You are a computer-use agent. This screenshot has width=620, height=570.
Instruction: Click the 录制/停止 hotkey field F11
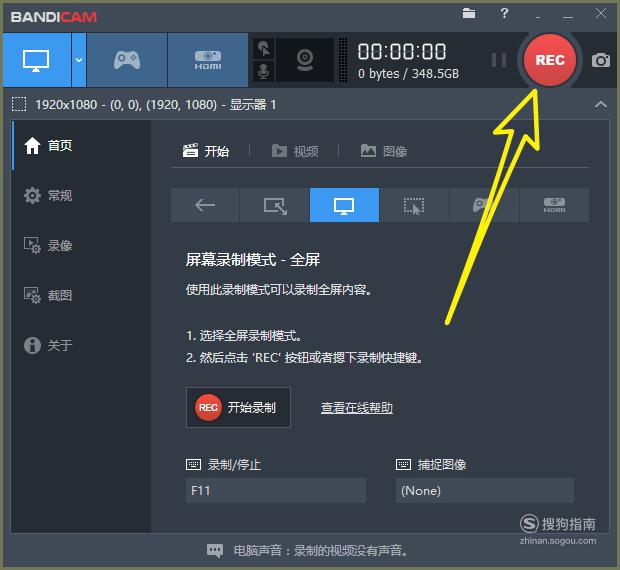pyautogui.click(x=276, y=491)
